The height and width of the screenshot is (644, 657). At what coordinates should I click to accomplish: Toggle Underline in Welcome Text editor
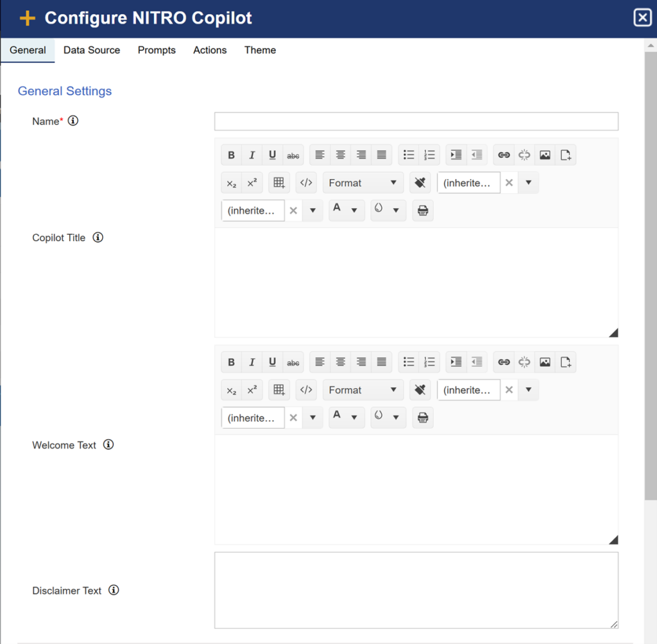click(272, 362)
